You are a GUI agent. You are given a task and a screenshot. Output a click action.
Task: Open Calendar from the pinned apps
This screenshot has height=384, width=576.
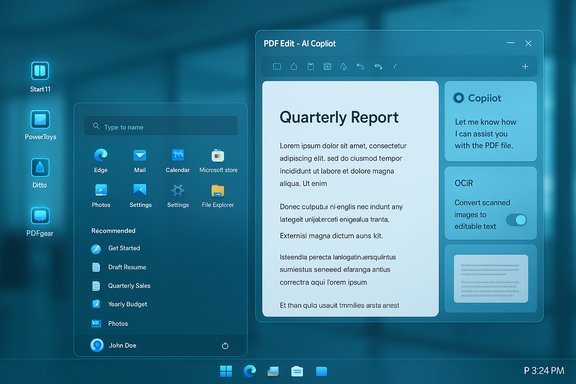tap(178, 155)
